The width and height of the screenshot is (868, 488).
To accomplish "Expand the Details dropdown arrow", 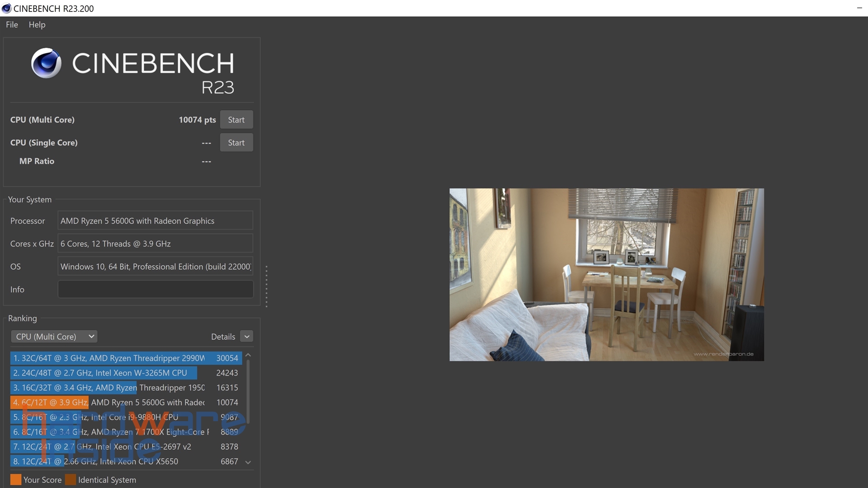I will [x=247, y=337].
